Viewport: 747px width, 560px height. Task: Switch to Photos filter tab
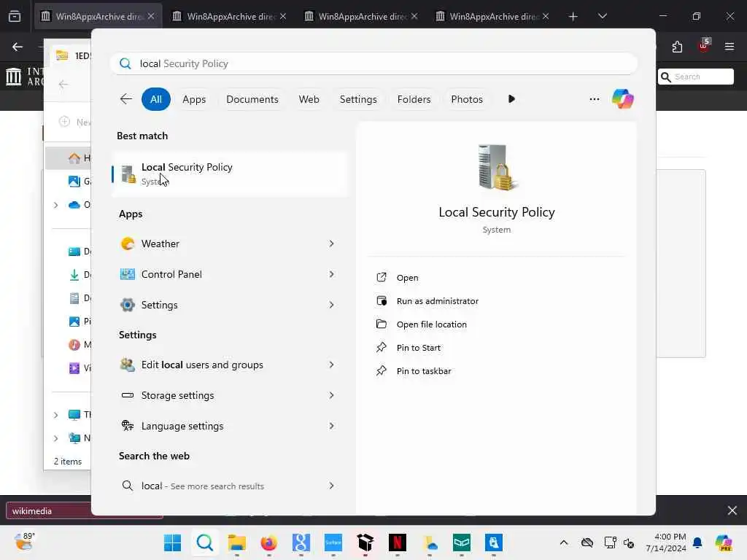coord(466,99)
